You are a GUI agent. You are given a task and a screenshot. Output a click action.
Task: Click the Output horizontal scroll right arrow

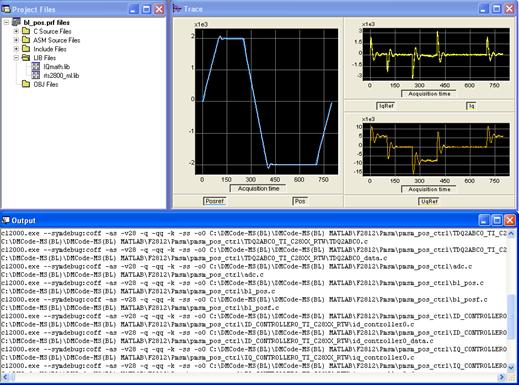point(502,377)
